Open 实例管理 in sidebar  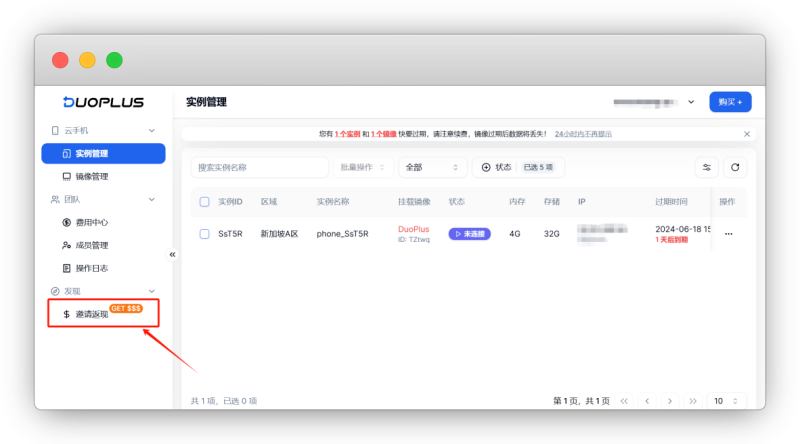(104, 154)
